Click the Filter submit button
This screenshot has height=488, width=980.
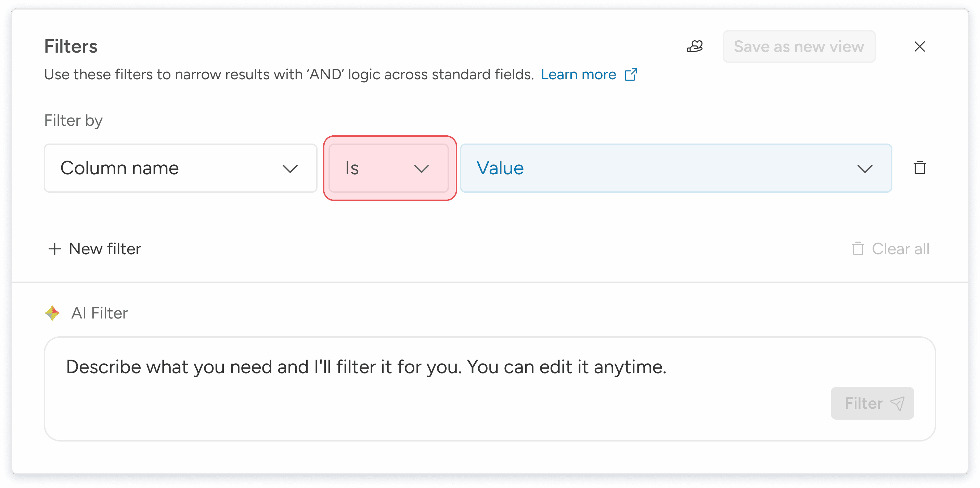(x=872, y=403)
